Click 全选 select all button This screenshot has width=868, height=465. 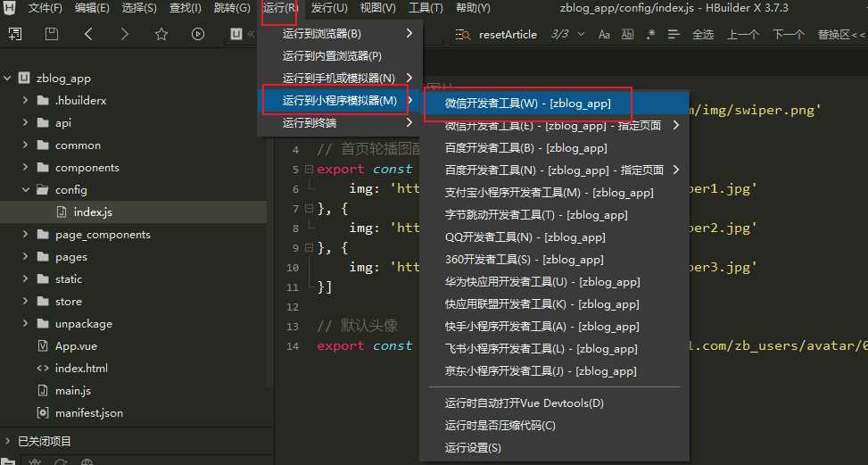[703, 35]
